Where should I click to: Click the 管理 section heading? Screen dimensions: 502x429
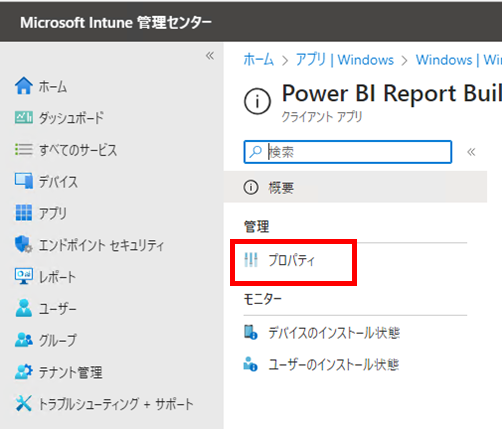(x=256, y=227)
